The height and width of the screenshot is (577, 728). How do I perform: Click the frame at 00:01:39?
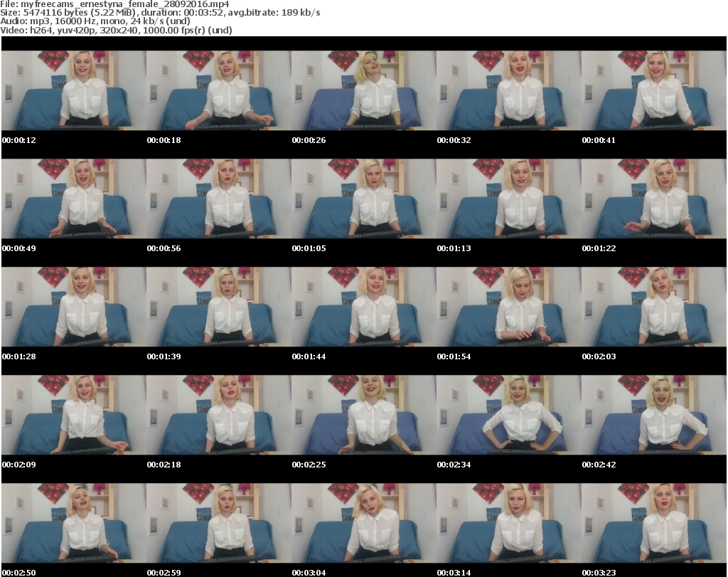pos(219,307)
